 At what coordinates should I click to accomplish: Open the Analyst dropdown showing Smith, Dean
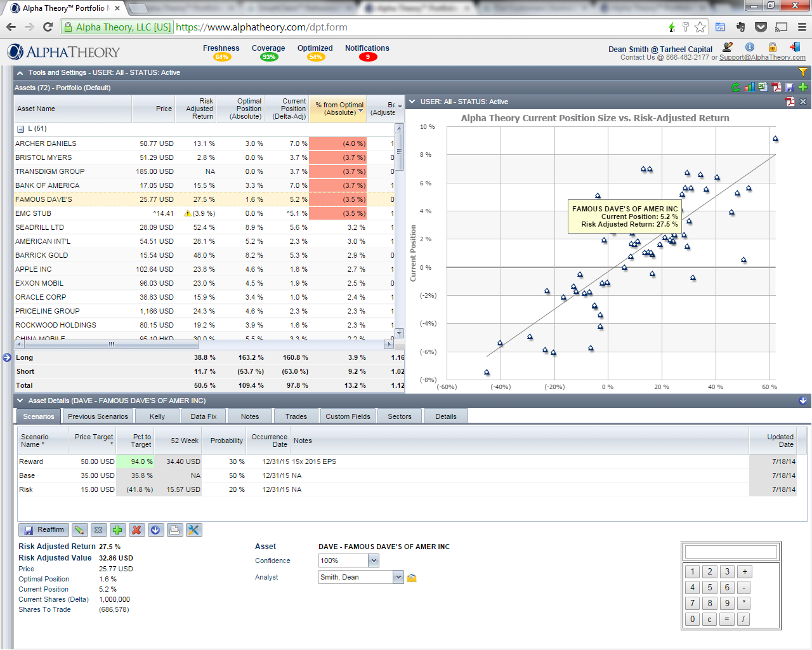[x=398, y=577]
